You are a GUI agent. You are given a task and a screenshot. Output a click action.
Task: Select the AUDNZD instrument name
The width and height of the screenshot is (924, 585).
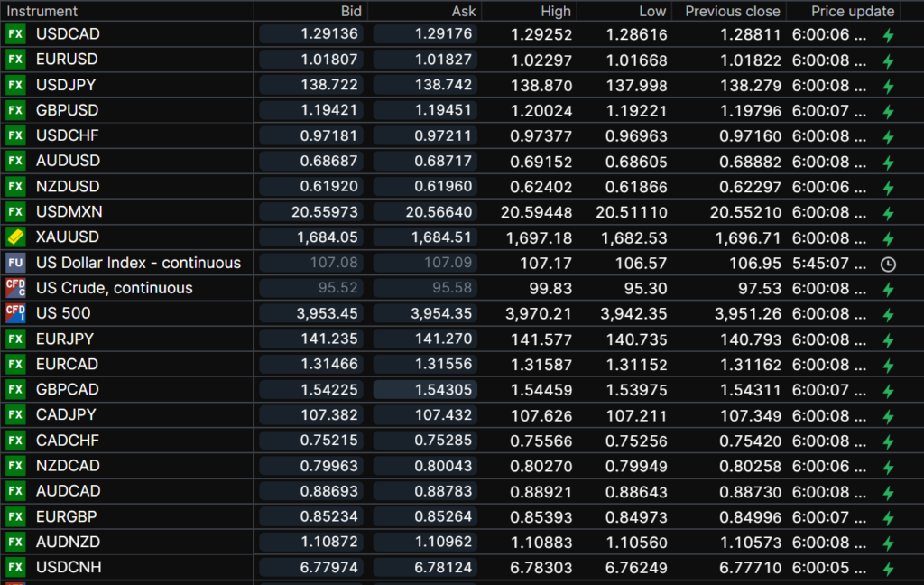click(x=69, y=542)
